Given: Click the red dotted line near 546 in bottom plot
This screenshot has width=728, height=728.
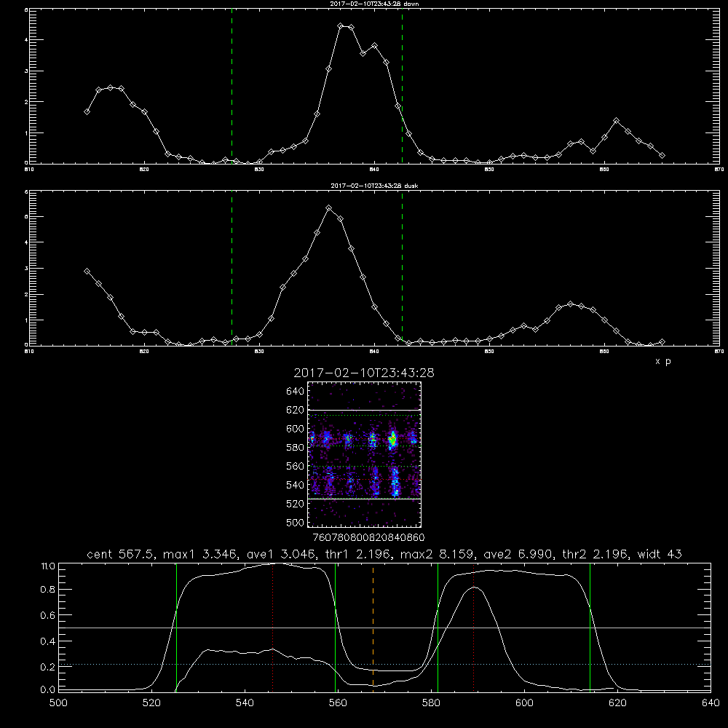Looking at the screenshot, I should 272,627.
